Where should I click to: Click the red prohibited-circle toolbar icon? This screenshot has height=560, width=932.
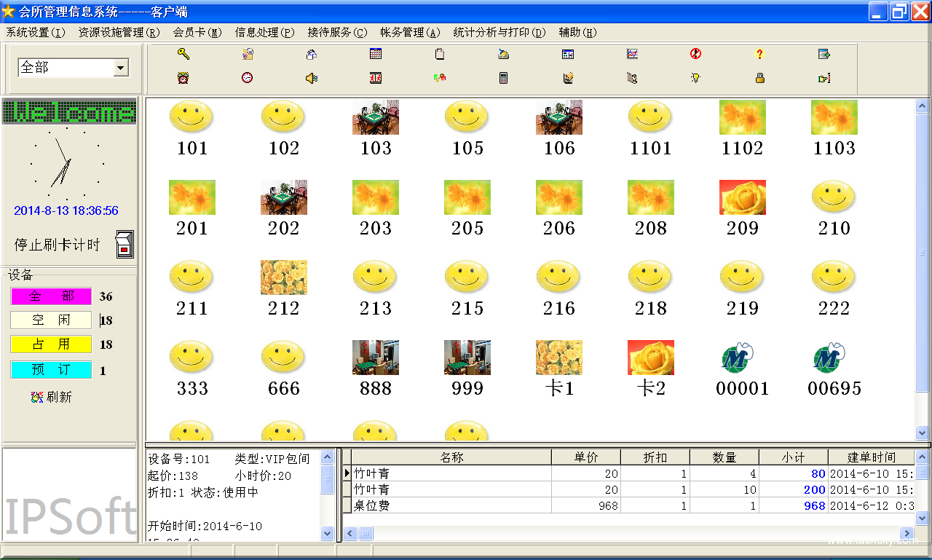coord(696,54)
